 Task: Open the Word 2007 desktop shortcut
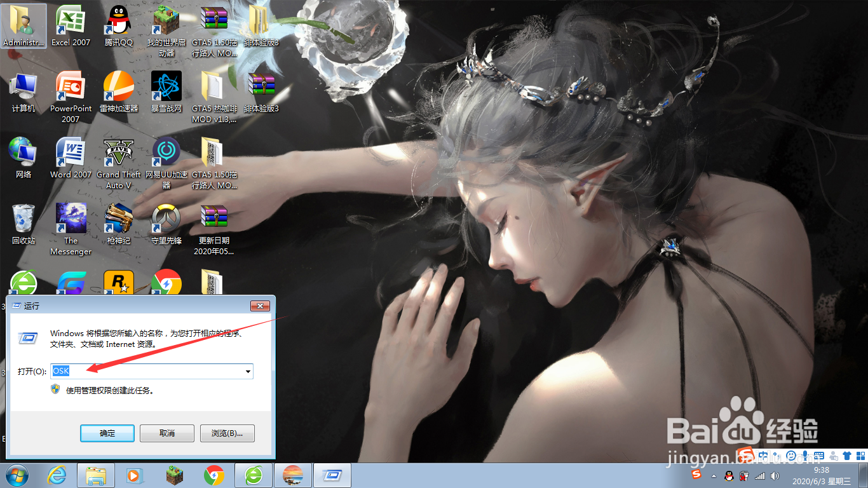click(71, 159)
